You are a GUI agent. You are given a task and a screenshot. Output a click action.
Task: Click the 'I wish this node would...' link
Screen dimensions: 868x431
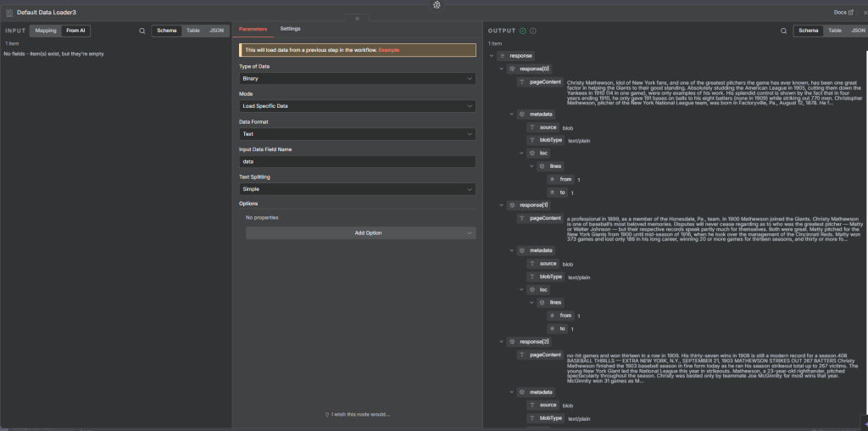coord(357,414)
